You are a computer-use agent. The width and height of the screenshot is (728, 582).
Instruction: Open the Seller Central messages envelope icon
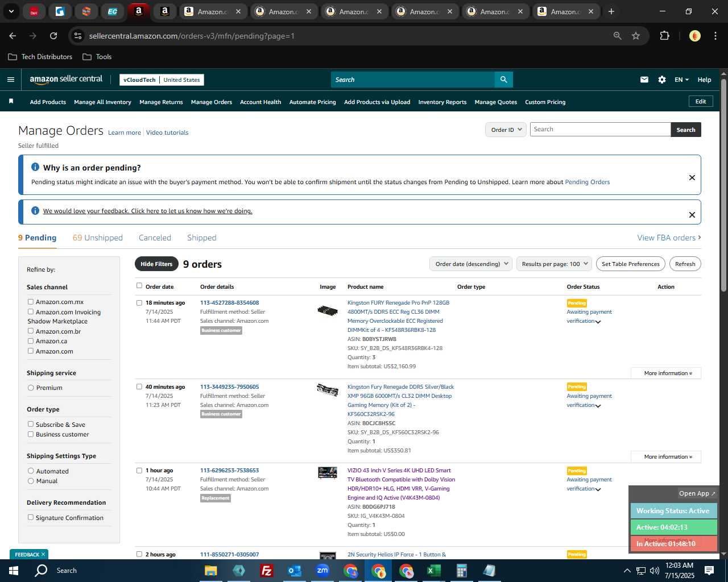[644, 80]
